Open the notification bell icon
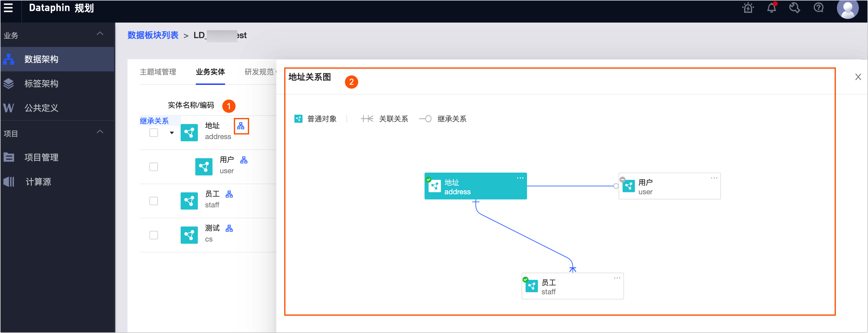 [x=771, y=8]
